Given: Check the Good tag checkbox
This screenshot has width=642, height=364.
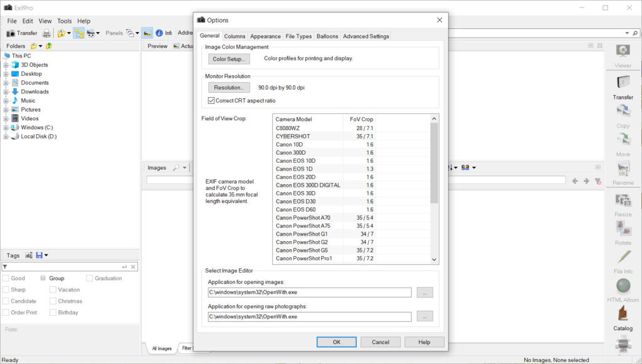Looking at the screenshot, I should point(6,278).
